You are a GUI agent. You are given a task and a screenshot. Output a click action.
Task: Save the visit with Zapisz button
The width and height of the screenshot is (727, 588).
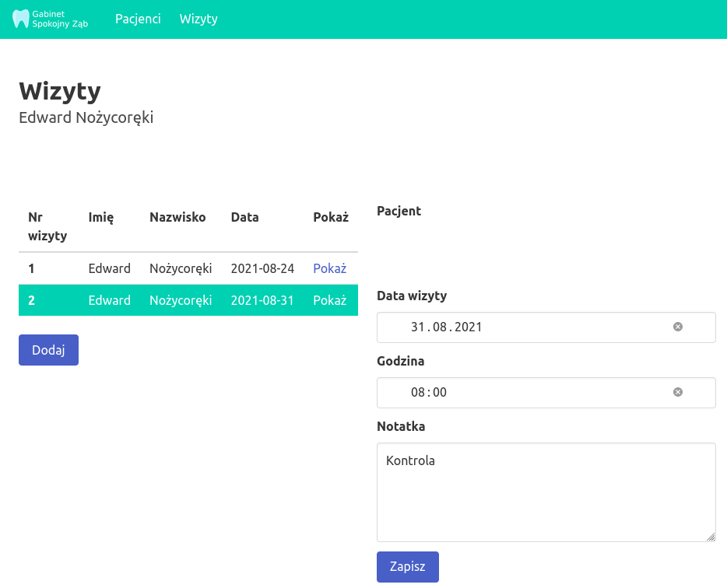click(x=407, y=566)
